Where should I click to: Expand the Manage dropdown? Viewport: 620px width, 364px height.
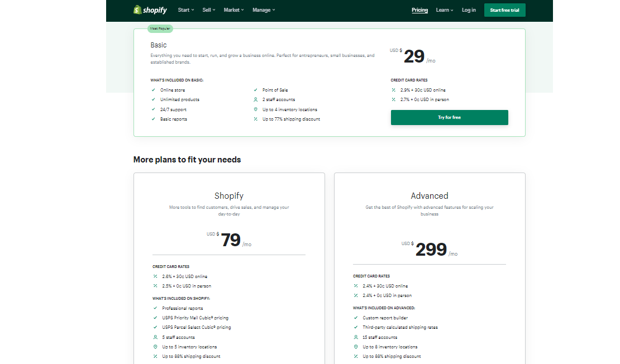[x=263, y=9]
